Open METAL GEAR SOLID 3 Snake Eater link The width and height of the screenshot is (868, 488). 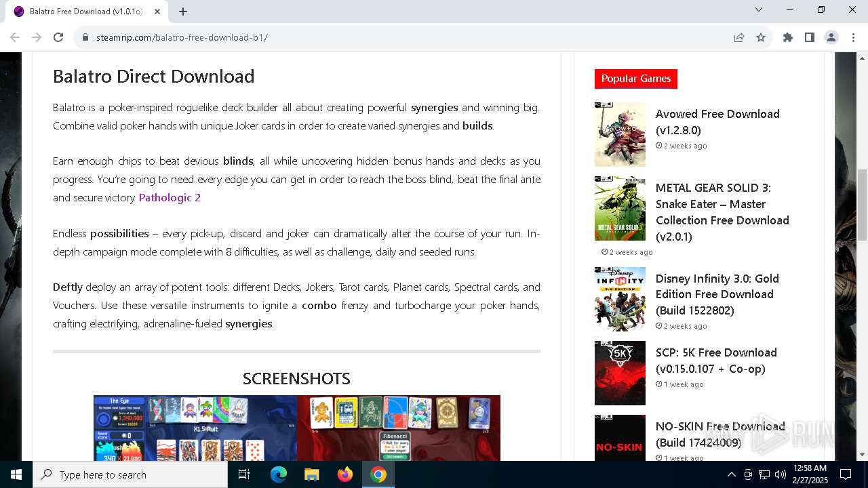722,212
